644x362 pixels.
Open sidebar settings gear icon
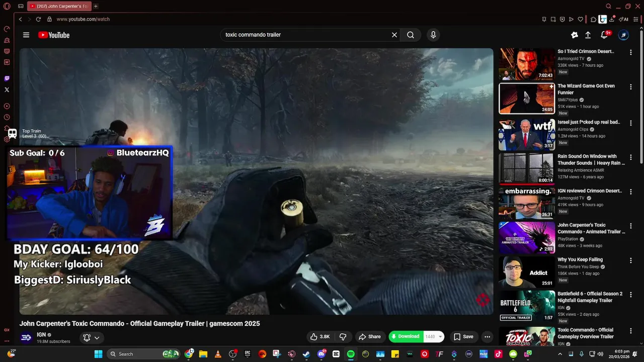tap(7, 139)
